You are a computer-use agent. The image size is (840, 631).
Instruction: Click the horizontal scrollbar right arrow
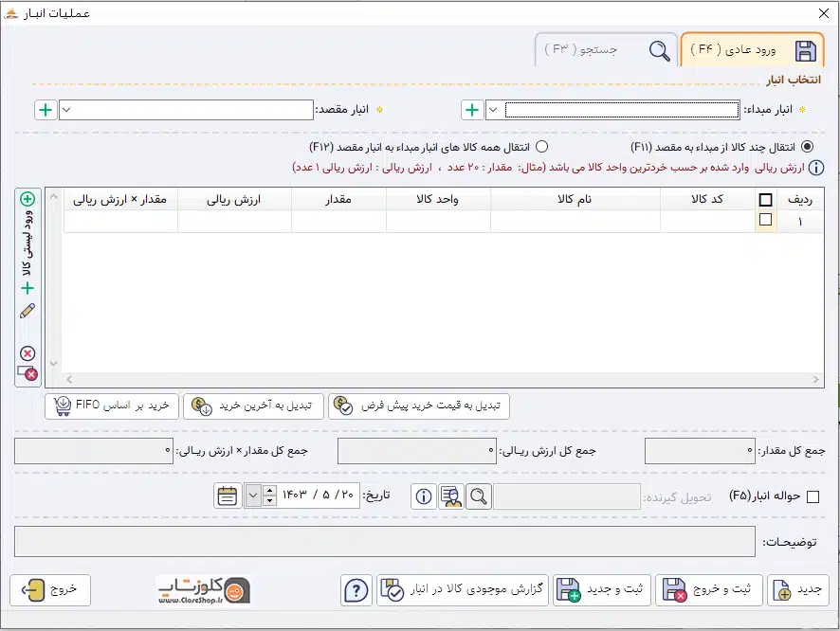(816, 380)
